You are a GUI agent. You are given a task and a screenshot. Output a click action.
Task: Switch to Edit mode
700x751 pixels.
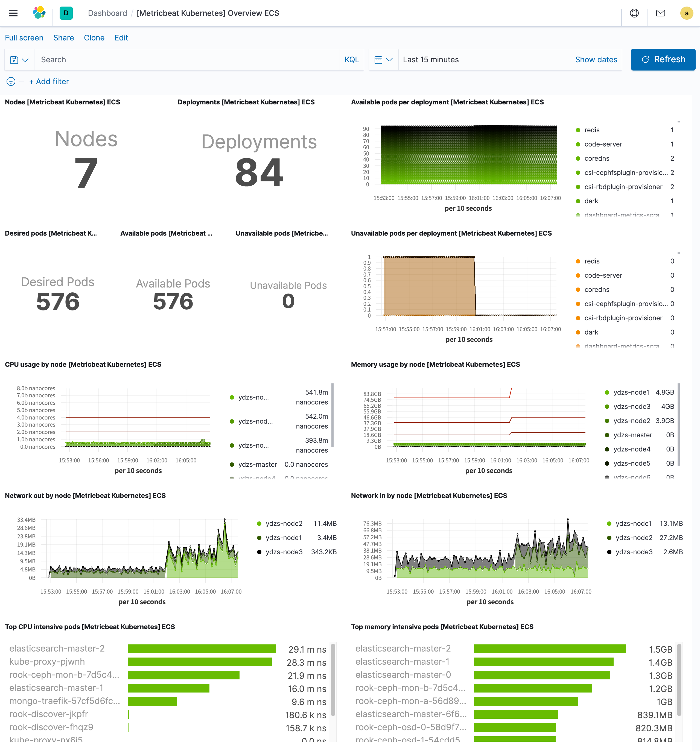(121, 38)
